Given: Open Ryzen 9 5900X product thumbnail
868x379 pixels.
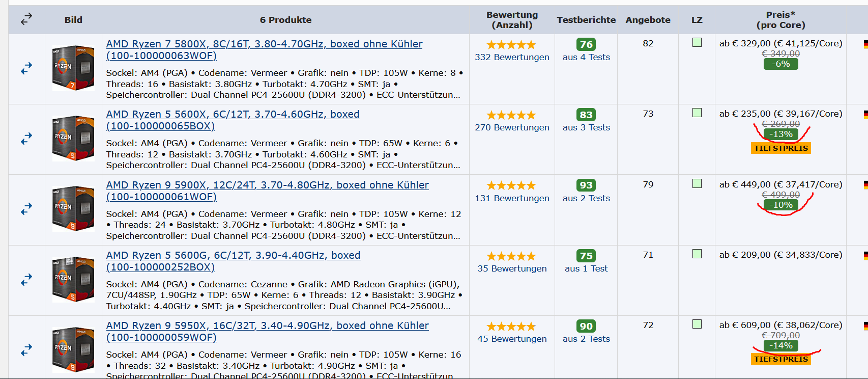Looking at the screenshot, I should (x=73, y=209).
